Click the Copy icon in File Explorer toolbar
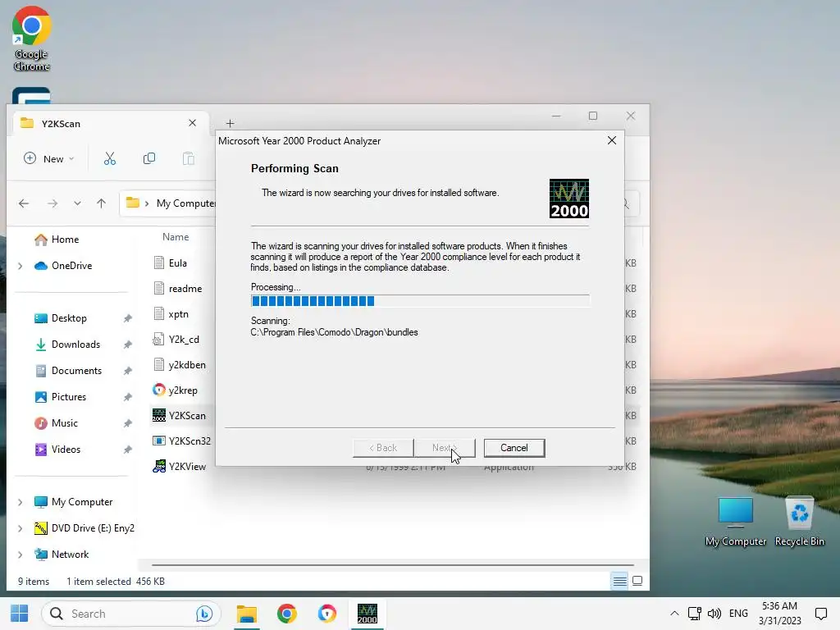Screen dimensions: 840x630 click(149, 158)
